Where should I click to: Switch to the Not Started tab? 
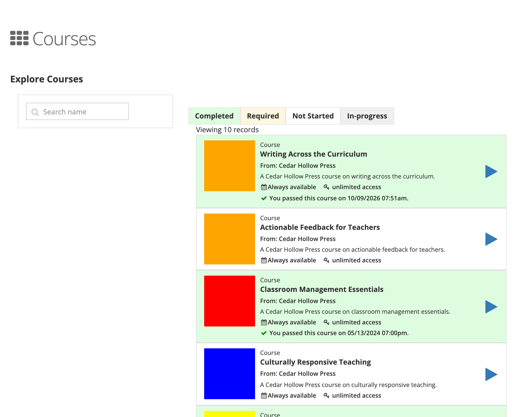pyautogui.click(x=313, y=116)
